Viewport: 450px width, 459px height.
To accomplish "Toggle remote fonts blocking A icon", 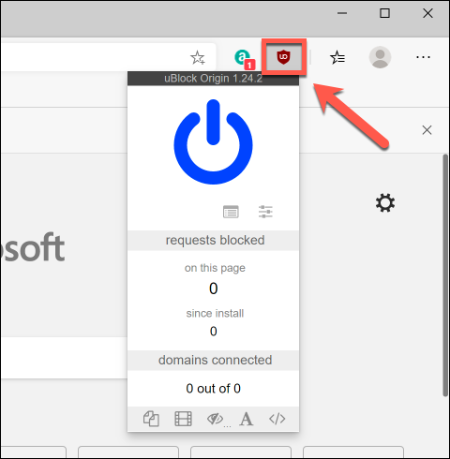I will (x=246, y=419).
